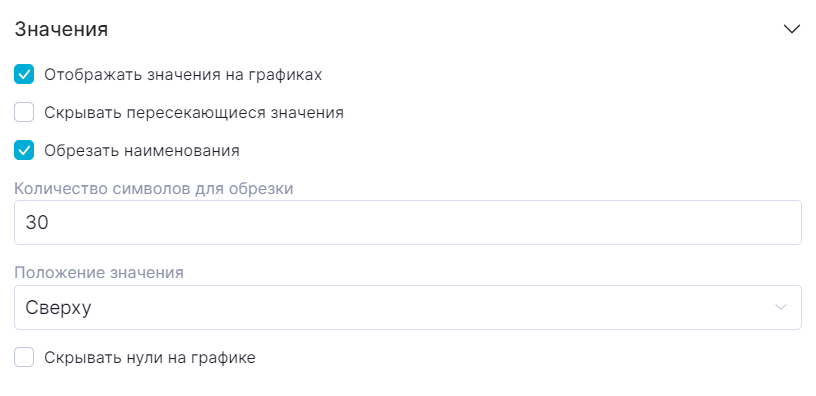The height and width of the screenshot is (396, 816).
Task: Open the Положение значения dropdown
Action: (x=407, y=307)
